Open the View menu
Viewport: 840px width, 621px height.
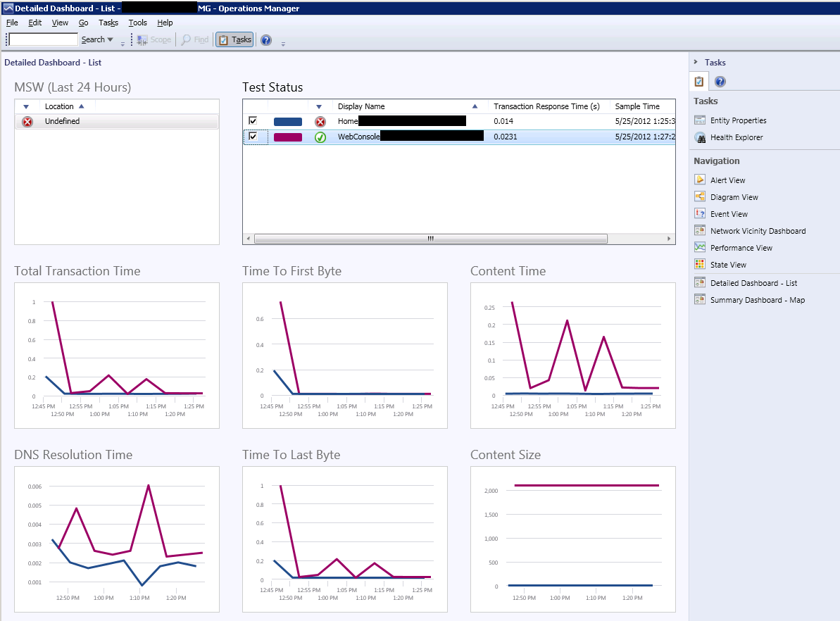60,23
